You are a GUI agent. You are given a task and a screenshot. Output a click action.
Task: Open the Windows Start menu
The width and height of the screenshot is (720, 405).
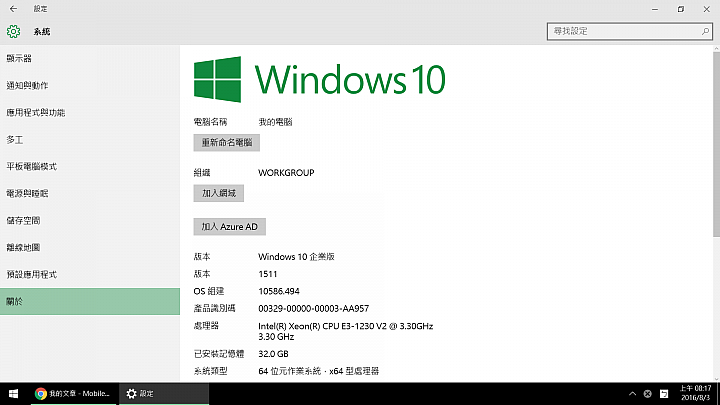click(13, 394)
